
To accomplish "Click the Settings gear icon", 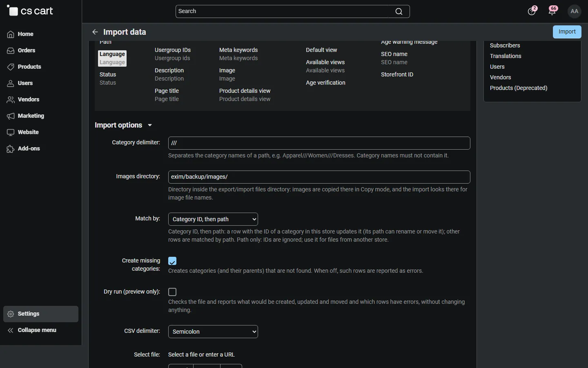I will [x=11, y=314].
